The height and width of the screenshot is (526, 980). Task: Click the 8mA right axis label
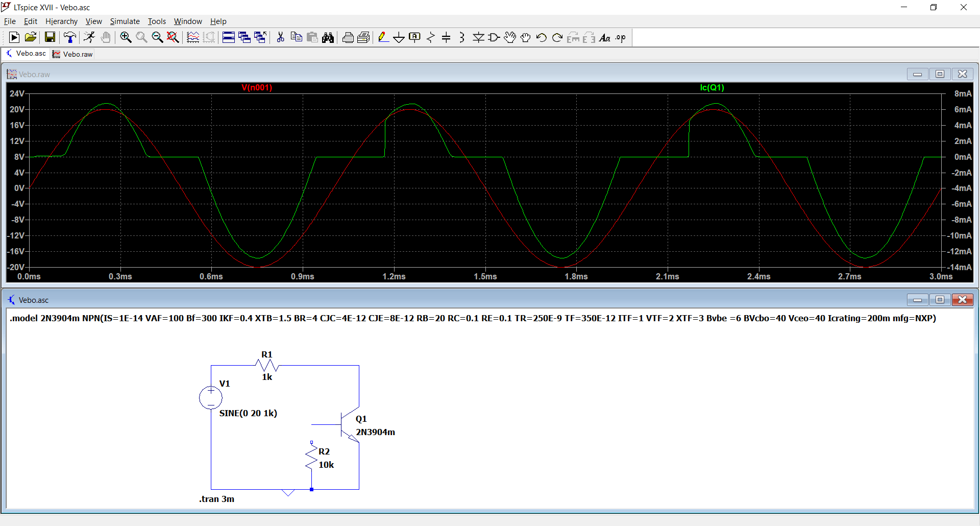coord(963,93)
